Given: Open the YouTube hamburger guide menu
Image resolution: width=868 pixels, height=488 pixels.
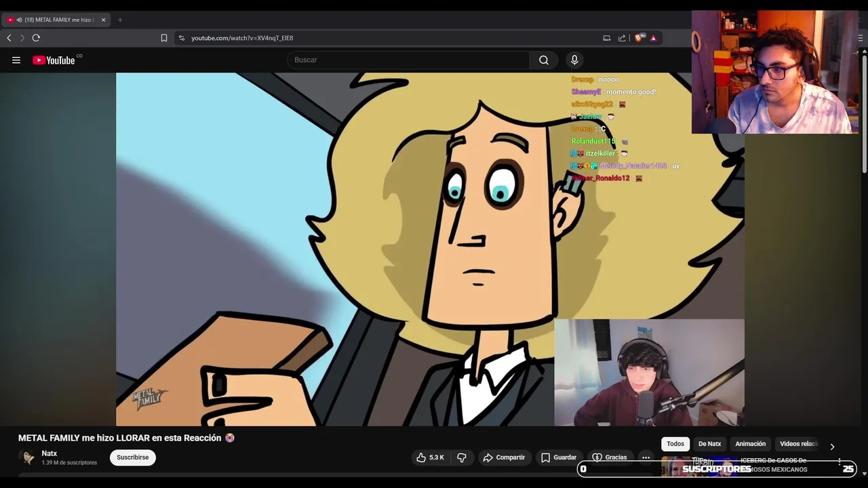Looking at the screenshot, I should tap(16, 60).
